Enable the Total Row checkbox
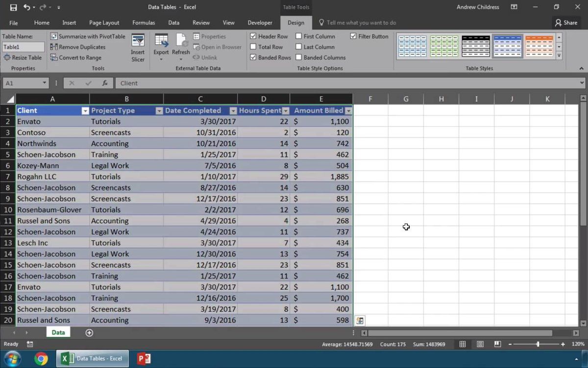 pyautogui.click(x=253, y=47)
